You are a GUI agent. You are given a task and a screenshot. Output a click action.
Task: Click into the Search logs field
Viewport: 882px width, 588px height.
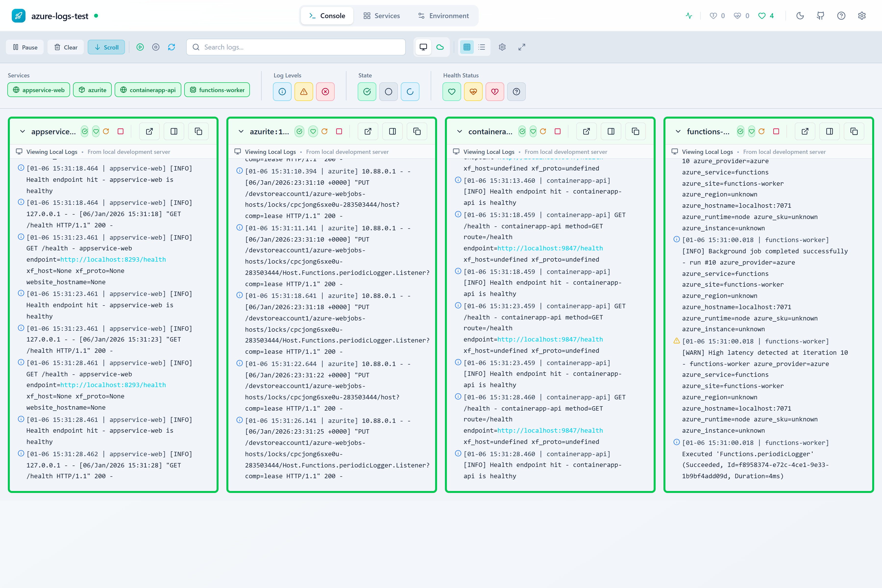point(296,47)
